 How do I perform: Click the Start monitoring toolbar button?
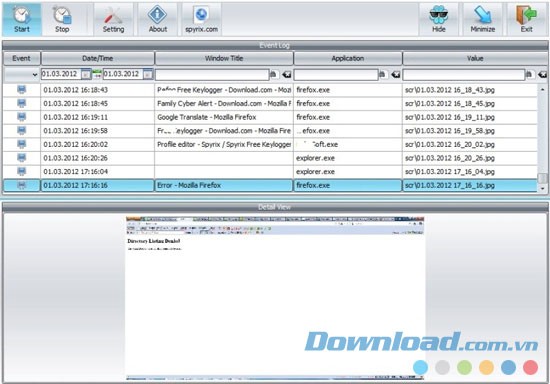click(x=22, y=19)
